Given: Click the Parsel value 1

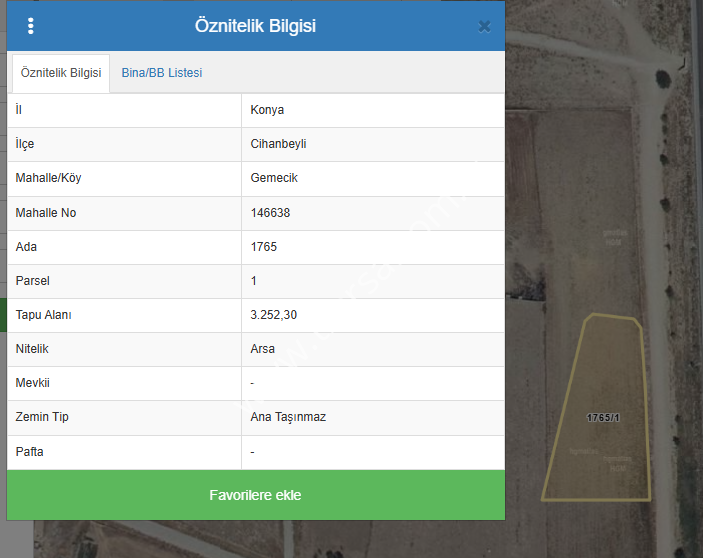Looking at the screenshot, I should (x=254, y=281).
